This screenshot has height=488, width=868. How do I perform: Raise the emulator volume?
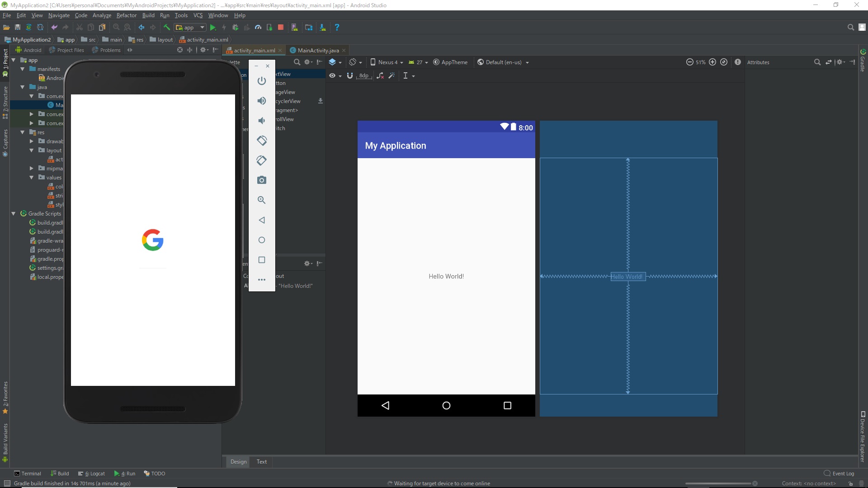(262, 101)
